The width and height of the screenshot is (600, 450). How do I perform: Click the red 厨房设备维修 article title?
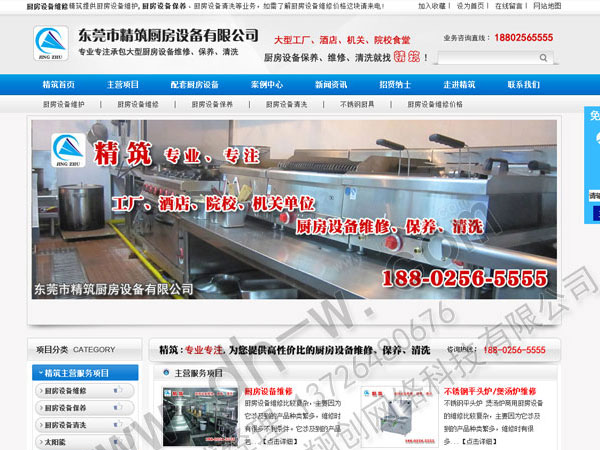coord(269,391)
